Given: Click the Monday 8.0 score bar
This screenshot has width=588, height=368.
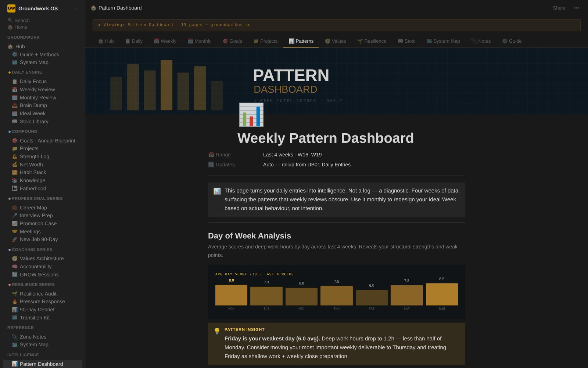Looking at the screenshot, I should [x=231, y=295].
